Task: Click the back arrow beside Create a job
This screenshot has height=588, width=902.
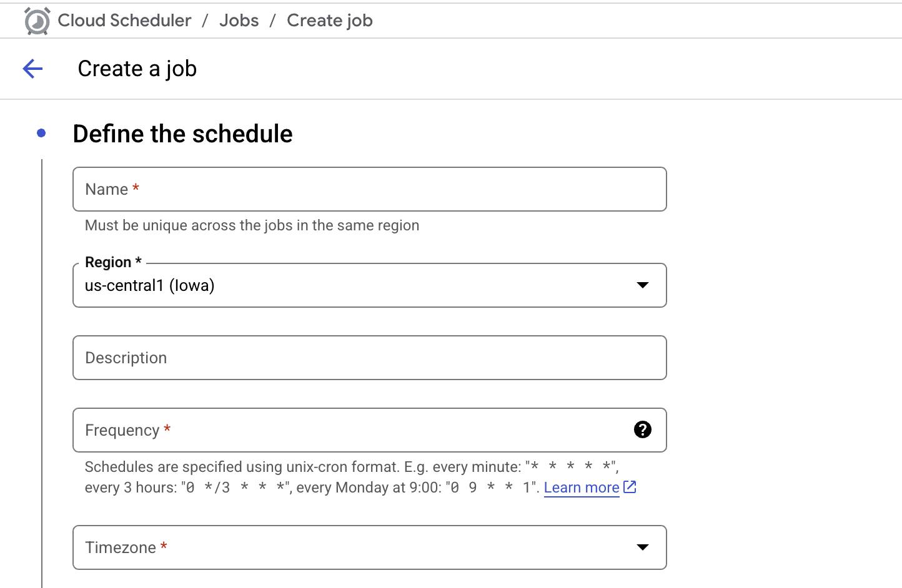Action: (32, 69)
